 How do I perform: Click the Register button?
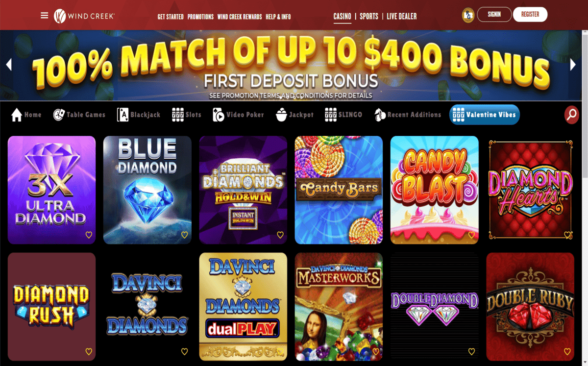point(530,15)
